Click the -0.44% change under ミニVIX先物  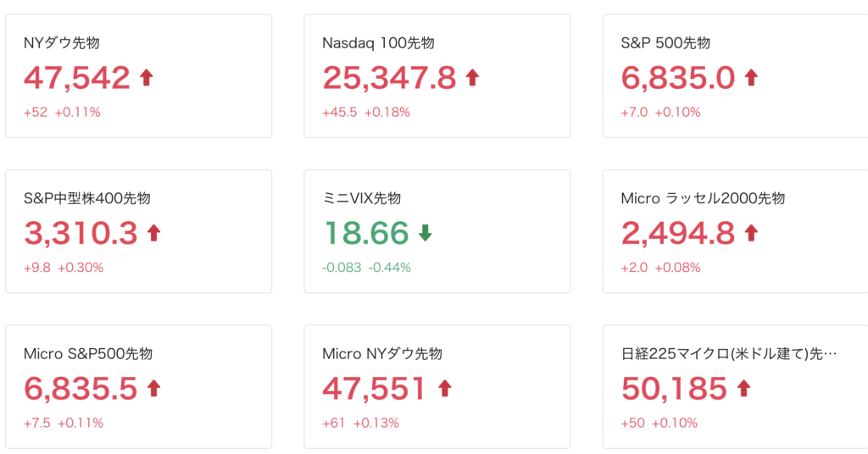pos(389,268)
